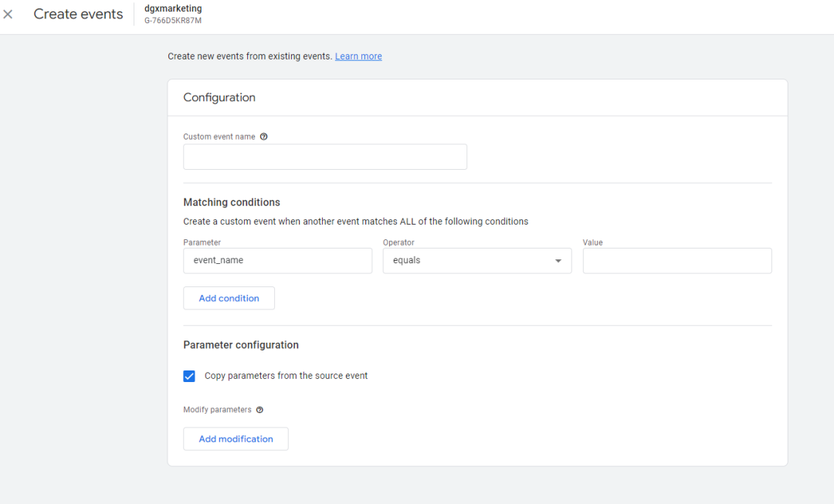Click the Add condition button
Screen dimensions: 834x504
tap(229, 298)
